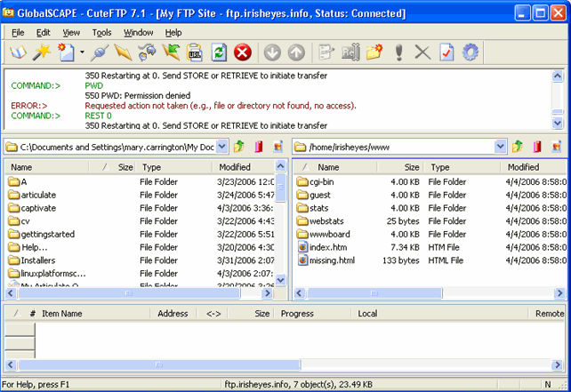Click the Upload arrow toolbar button
This screenshot has height=392, width=571.
tap(296, 52)
